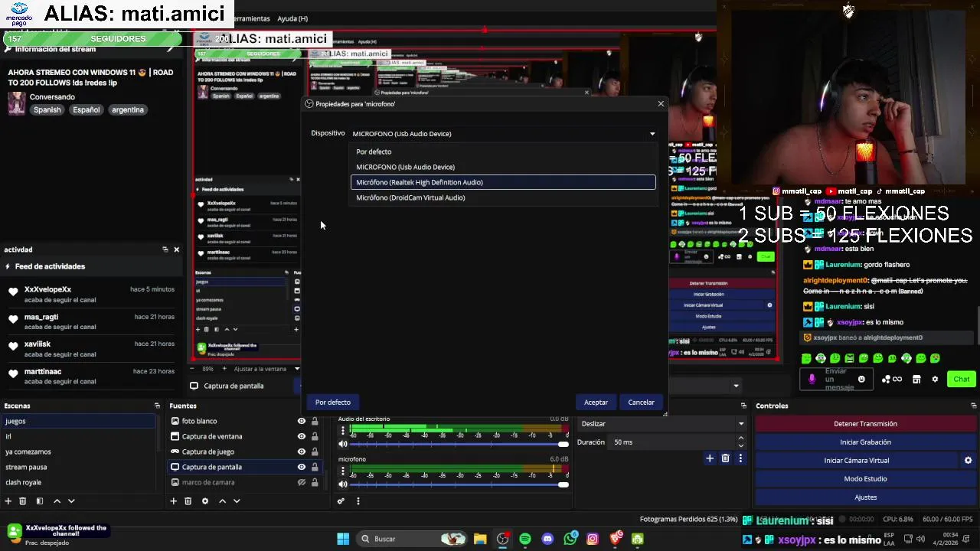Toggle lock on Captura de juego
The width and height of the screenshot is (980, 551).
(x=315, y=452)
